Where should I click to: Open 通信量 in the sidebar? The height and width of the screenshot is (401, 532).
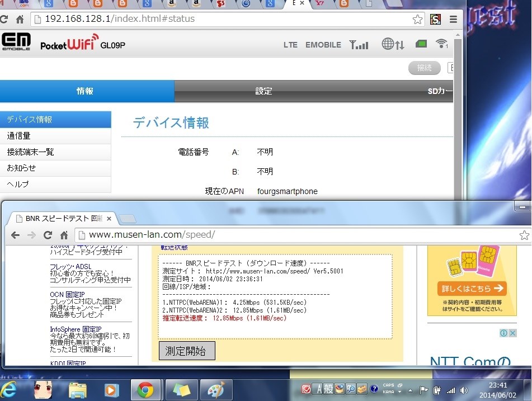[55, 136]
